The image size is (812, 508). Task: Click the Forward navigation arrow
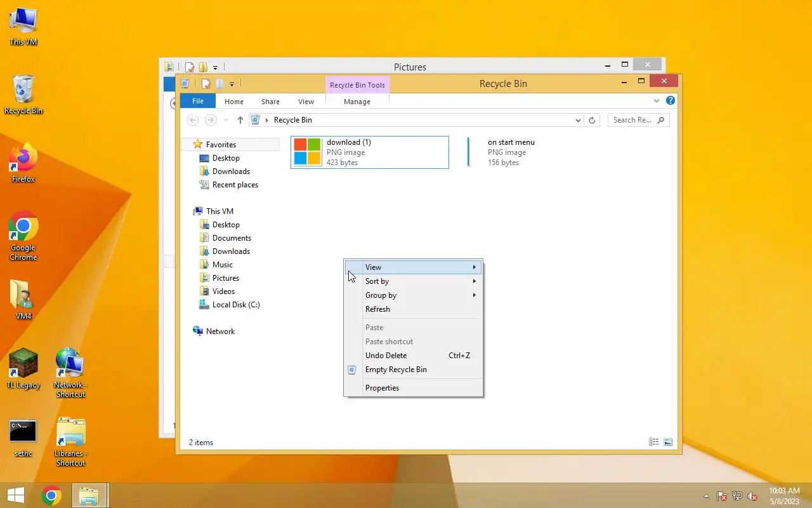pyautogui.click(x=211, y=120)
